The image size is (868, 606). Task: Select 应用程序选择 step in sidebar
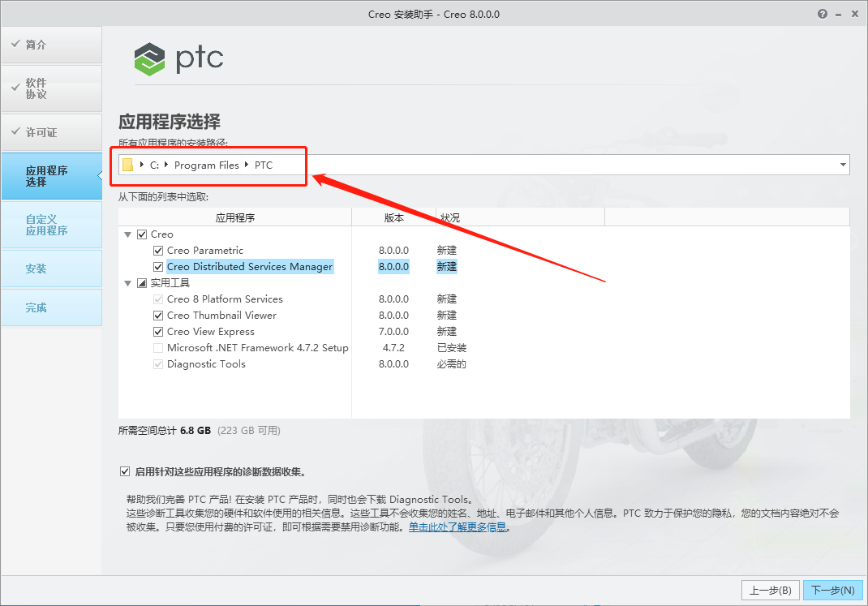51,176
